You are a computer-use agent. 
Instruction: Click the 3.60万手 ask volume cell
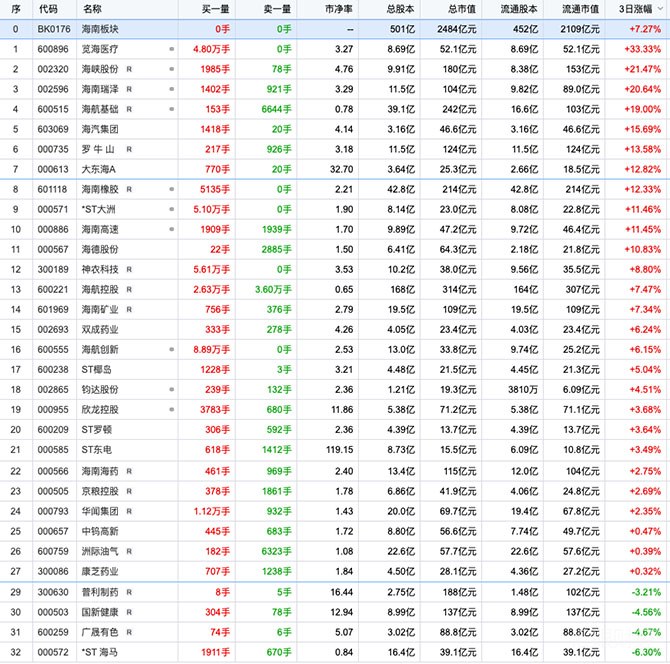click(x=273, y=290)
